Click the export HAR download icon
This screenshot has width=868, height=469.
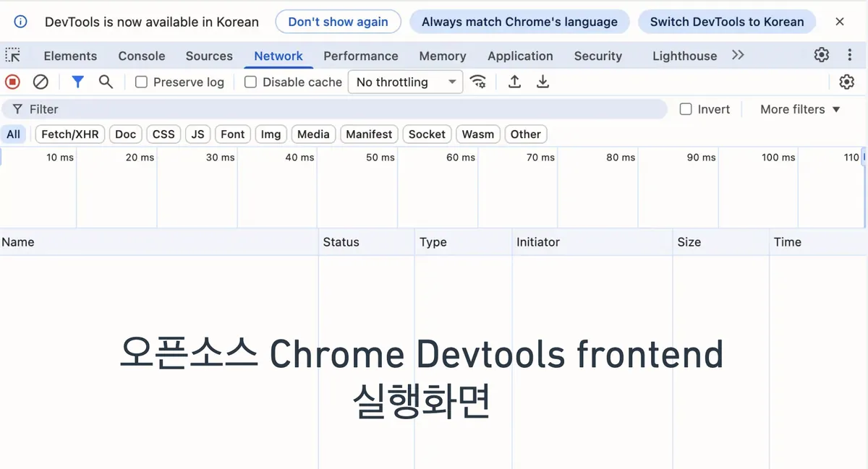[542, 82]
